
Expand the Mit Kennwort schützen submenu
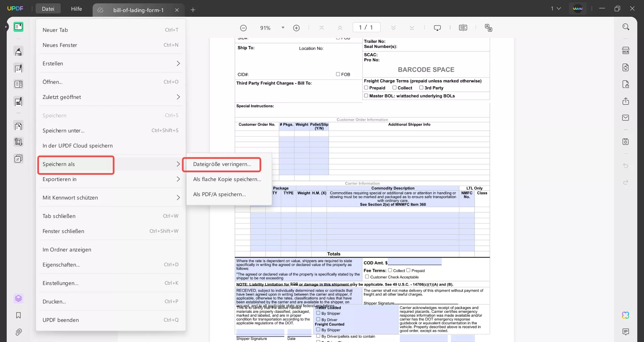pyautogui.click(x=111, y=198)
